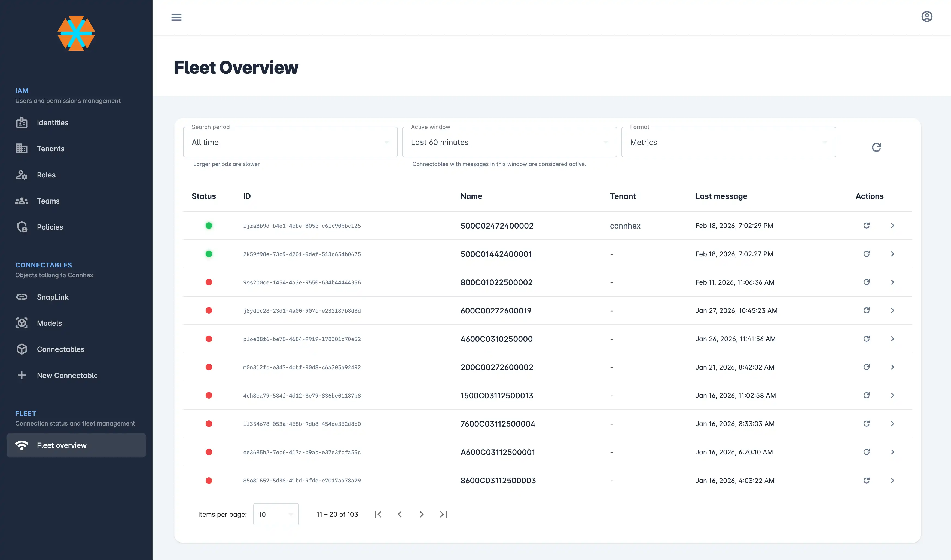
Task: Refresh the fleet overview table
Action: tap(877, 147)
